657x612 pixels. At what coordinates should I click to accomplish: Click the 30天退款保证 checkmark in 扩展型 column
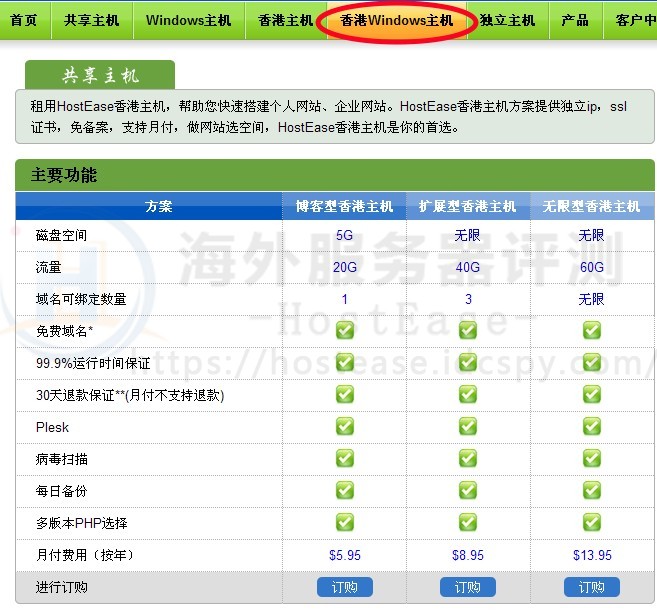[x=468, y=394]
